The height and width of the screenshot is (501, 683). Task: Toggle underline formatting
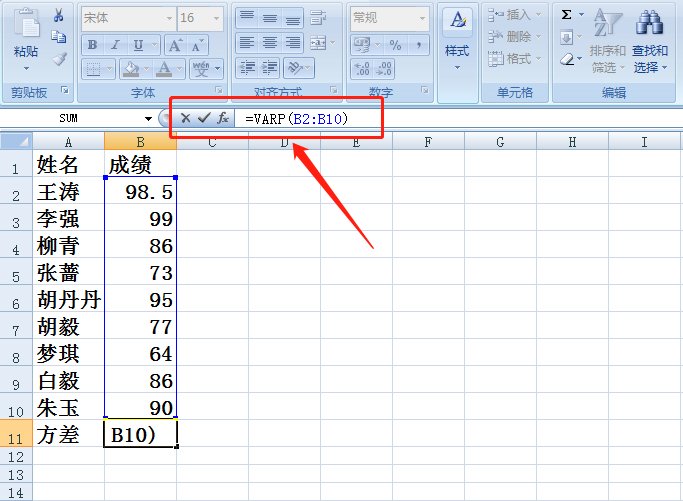pos(138,44)
